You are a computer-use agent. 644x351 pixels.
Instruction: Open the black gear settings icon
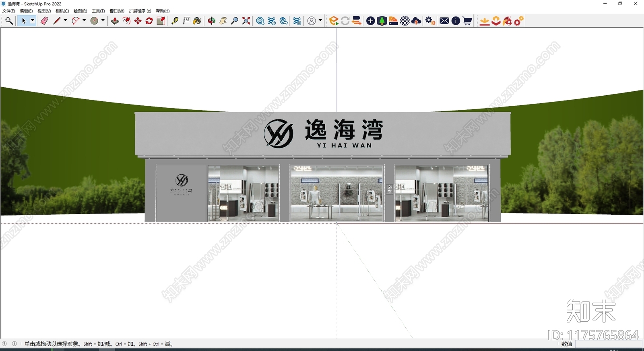pyautogui.click(x=430, y=21)
